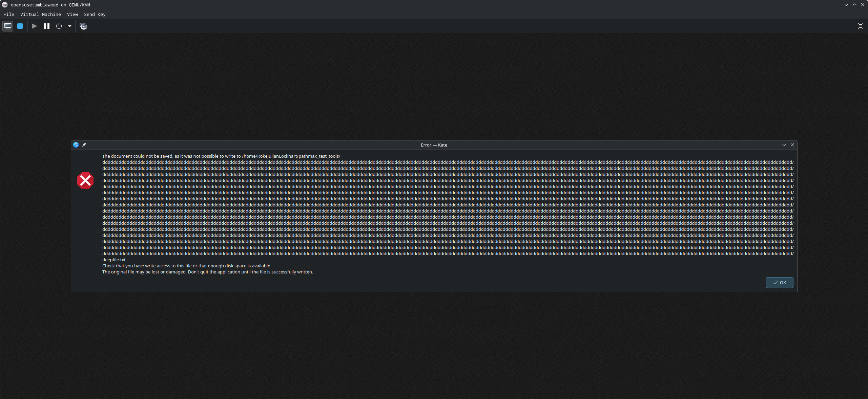Minimize the Kate error dialog via chevron
This screenshot has width=868, height=399.
[x=784, y=145]
